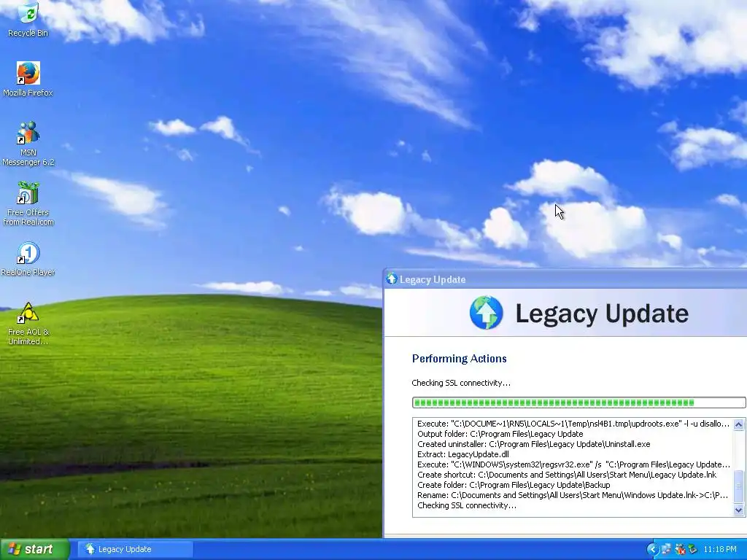Screen dimensions: 747x560
Task: Select the Free Offers from Real.com shortcut
Action: (28, 203)
